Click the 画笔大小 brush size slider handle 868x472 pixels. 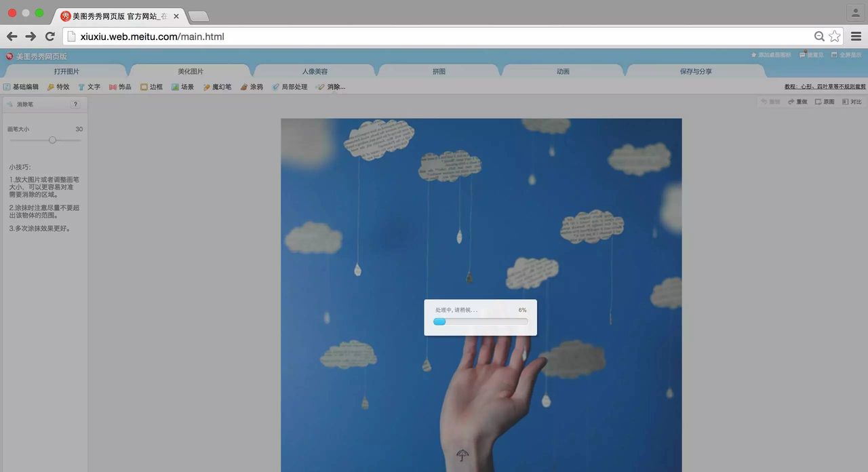click(52, 140)
